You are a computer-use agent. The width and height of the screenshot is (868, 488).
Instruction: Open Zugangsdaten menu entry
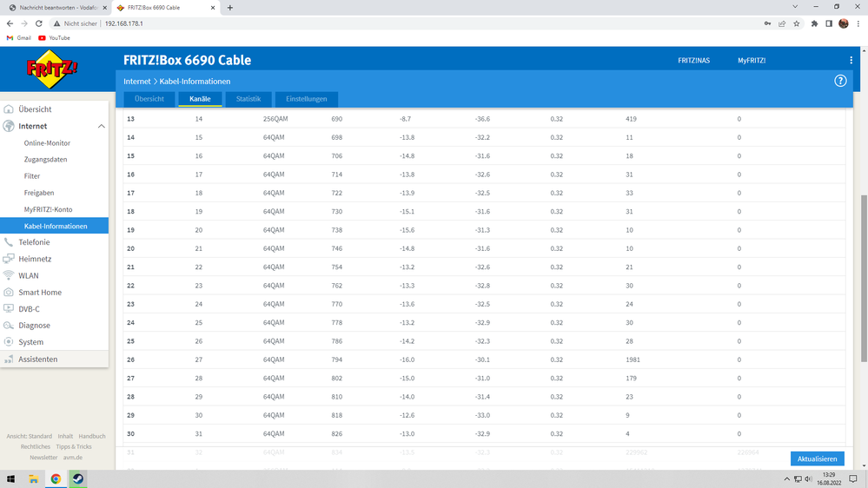click(45, 160)
